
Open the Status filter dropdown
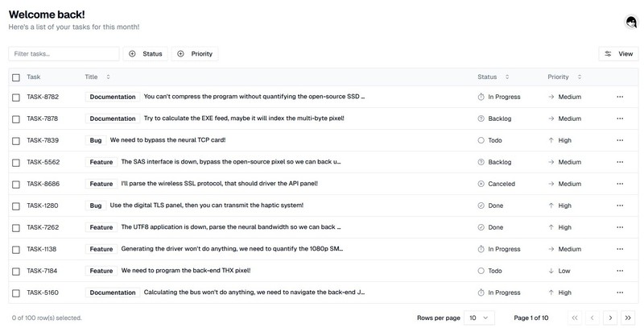click(145, 54)
